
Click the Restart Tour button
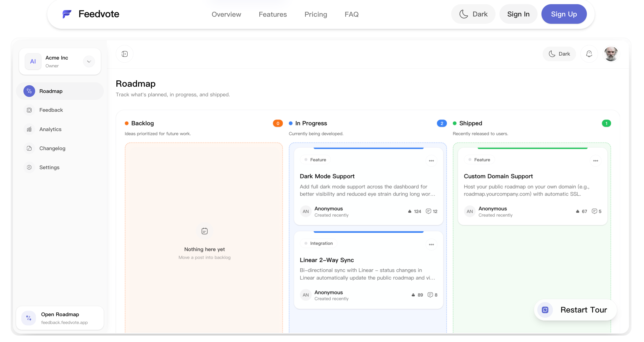pyautogui.click(x=575, y=310)
